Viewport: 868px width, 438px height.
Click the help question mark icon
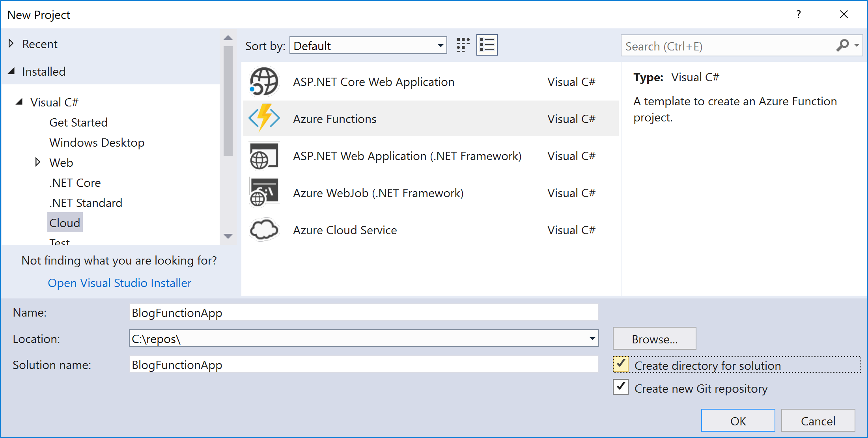pyautogui.click(x=799, y=15)
